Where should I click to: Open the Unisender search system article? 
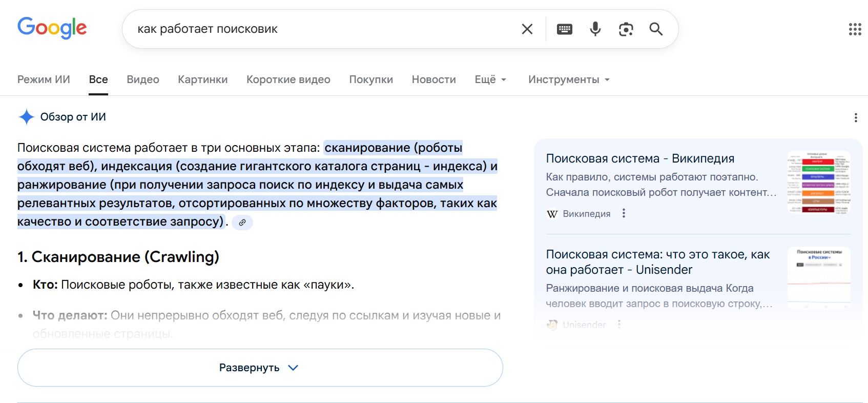coord(657,262)
